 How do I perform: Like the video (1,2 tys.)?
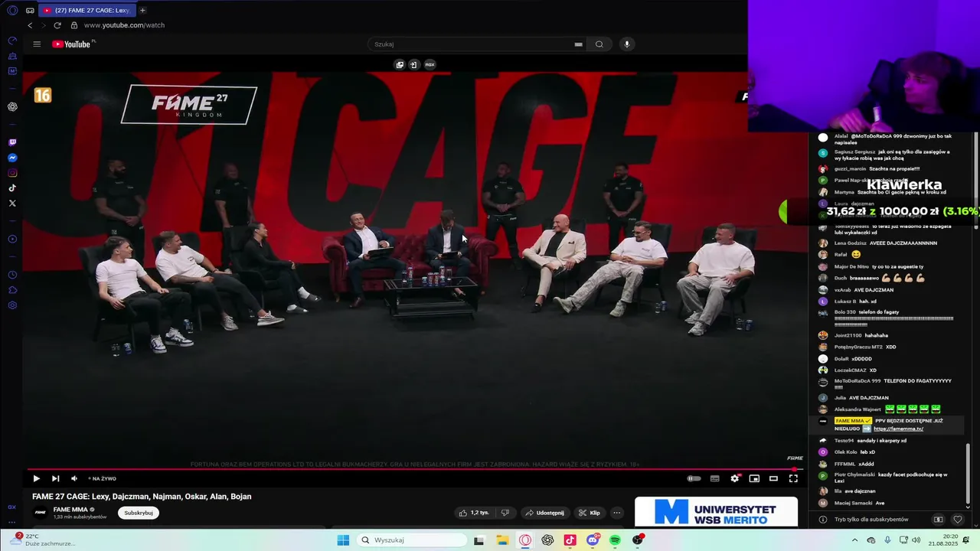(475, 513)
